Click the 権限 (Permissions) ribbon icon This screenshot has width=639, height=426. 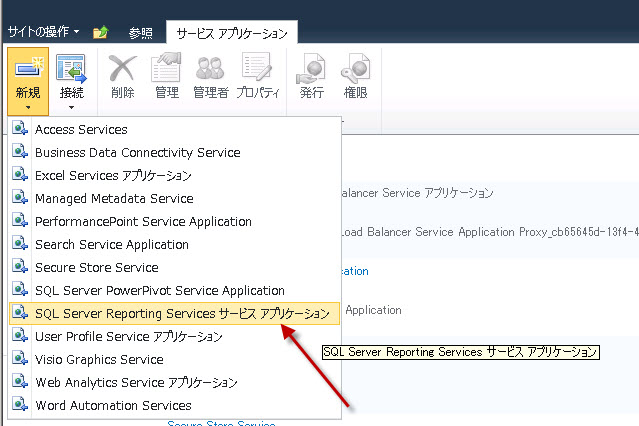[356, 68]
